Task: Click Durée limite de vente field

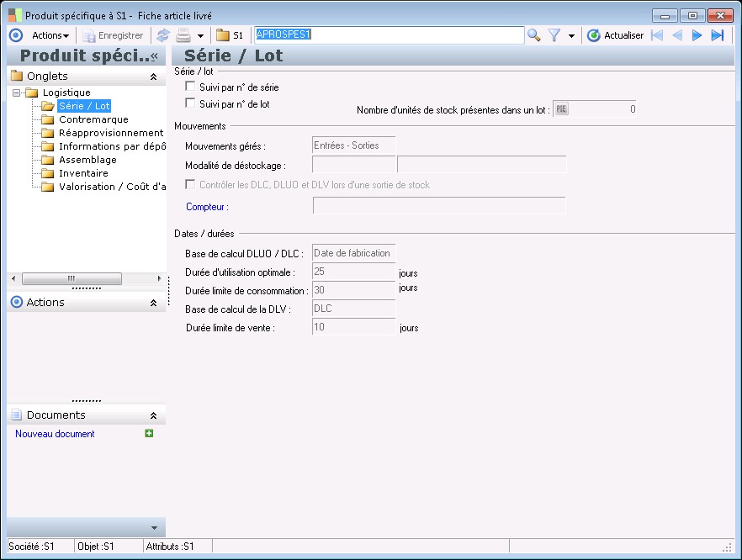Action: [353, 327]
